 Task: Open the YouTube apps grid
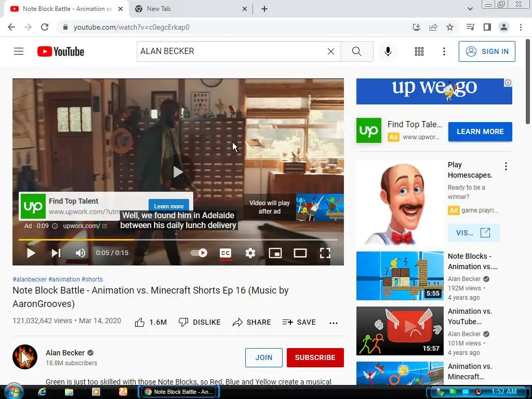419,51
